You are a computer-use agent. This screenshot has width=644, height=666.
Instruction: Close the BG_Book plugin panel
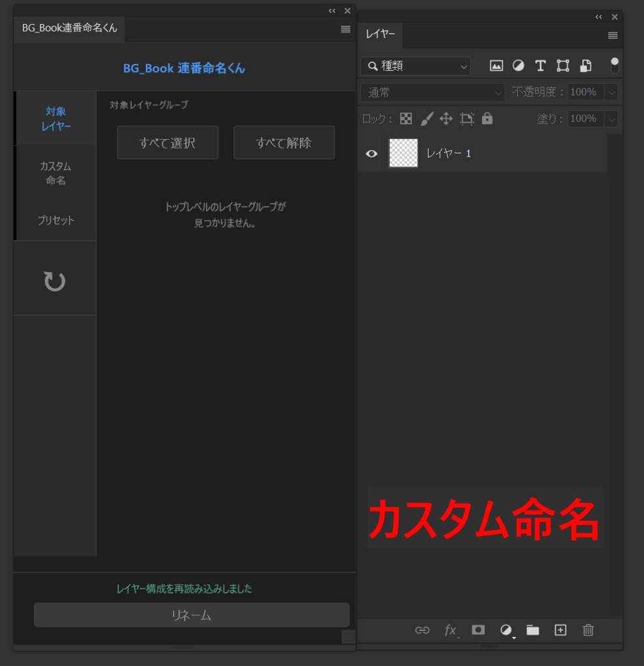click(x=347, y=11)
